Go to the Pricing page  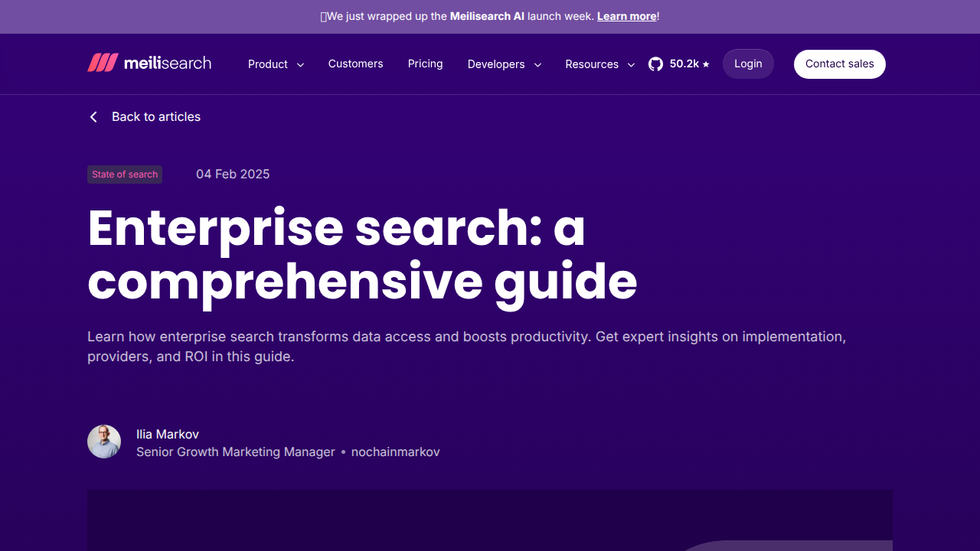[x=425, y=64]
